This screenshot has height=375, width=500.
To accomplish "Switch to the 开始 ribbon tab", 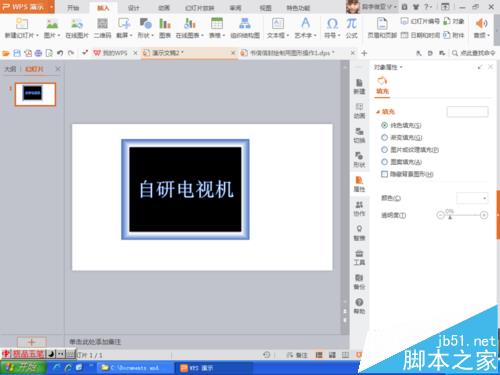I will point(73,8).
